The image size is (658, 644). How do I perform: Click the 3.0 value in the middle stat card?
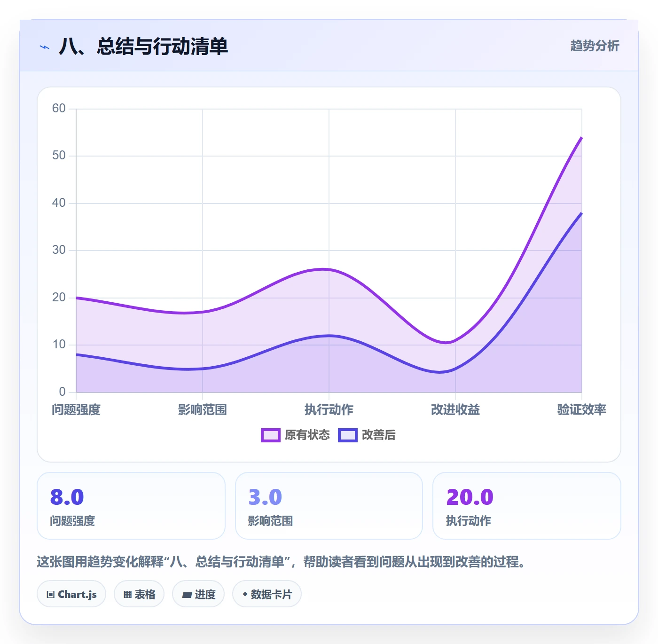coord(265,497)
